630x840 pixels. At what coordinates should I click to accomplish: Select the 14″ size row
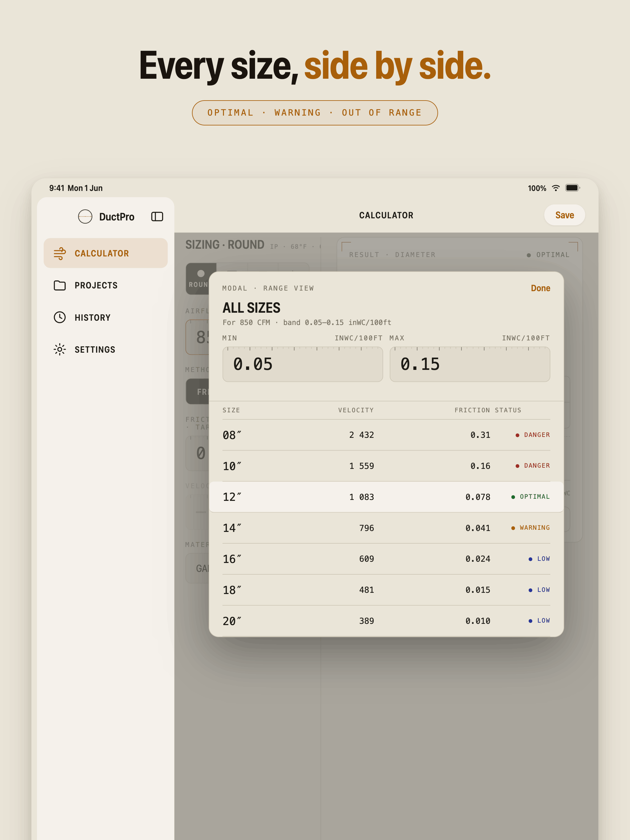386,528
